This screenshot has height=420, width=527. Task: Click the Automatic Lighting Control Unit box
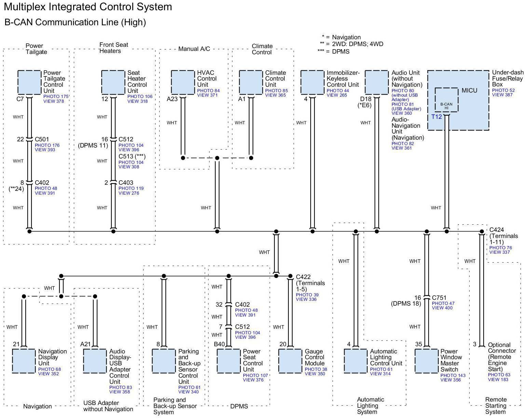click(355, 361)
